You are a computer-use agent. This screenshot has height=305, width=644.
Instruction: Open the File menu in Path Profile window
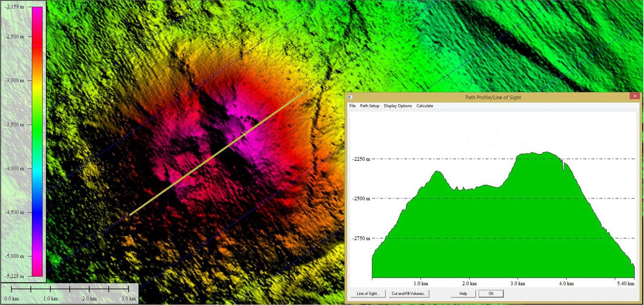[353, 106]
